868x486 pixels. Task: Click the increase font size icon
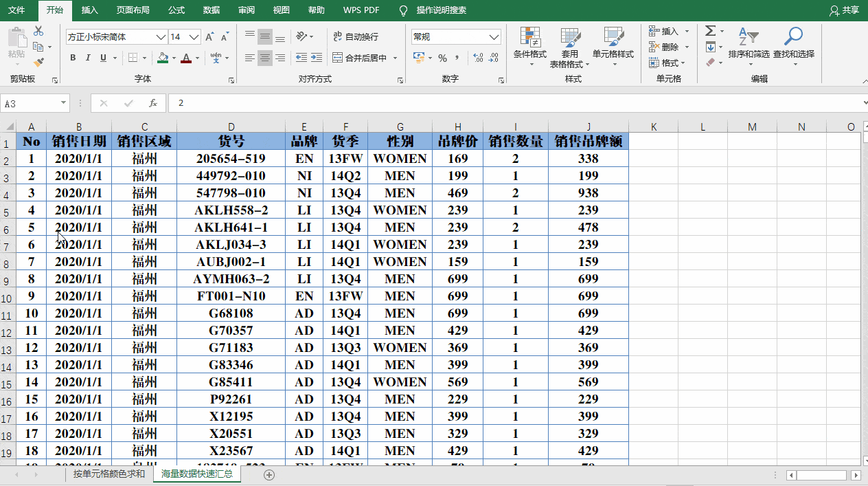tap(209, 37)
